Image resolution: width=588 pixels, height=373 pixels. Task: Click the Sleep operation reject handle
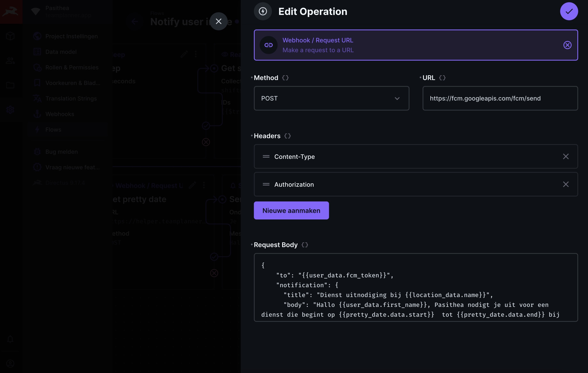[206, 142]
